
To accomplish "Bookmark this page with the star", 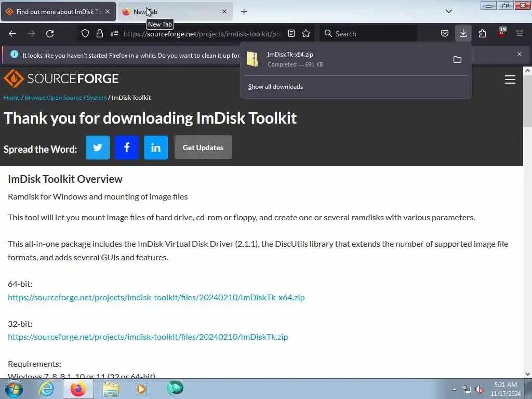I will pos(306,33).
